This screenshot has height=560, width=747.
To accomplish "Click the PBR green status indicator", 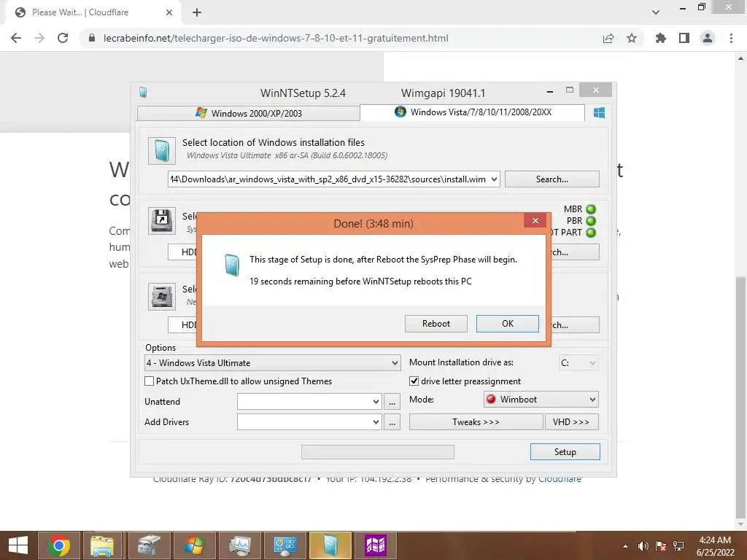I will click(x=591, y=221).
